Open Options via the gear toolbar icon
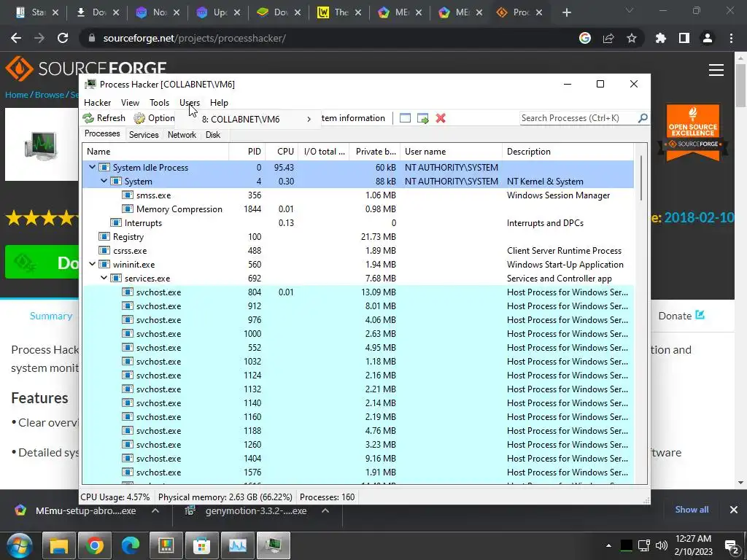 [x=139, y=118]
